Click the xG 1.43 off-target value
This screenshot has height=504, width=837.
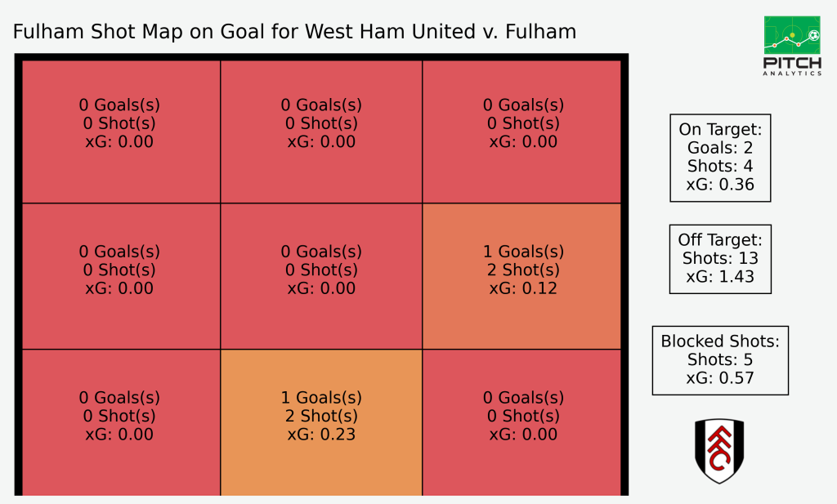[x=720, y=277]
